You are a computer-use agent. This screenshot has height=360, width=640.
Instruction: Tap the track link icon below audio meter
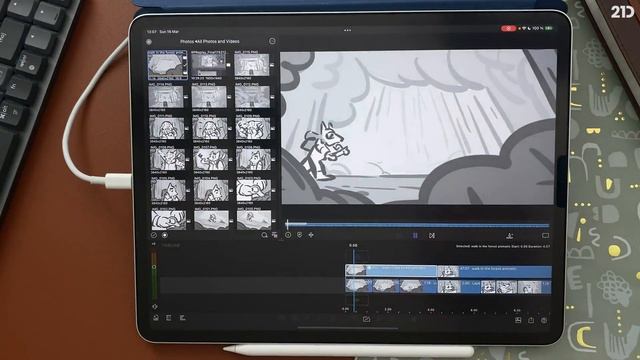155,307
